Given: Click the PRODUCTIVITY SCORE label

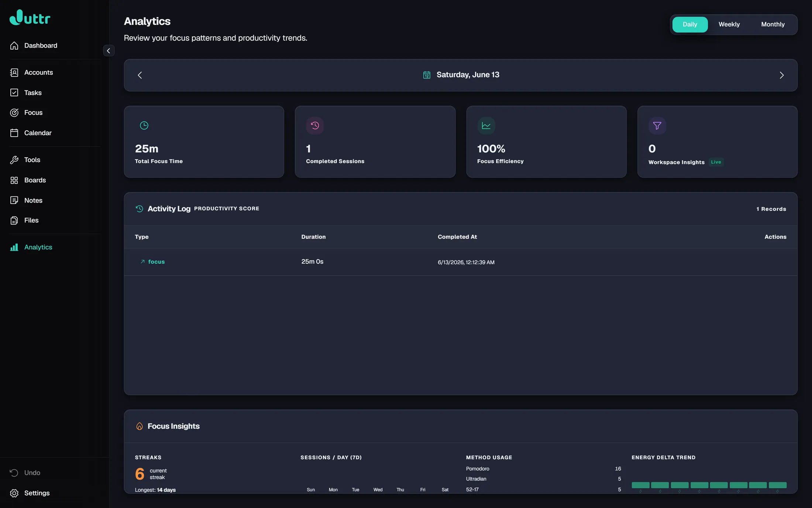Looking at the screenshot, I should pyautogui.click(x=227, y=209).
